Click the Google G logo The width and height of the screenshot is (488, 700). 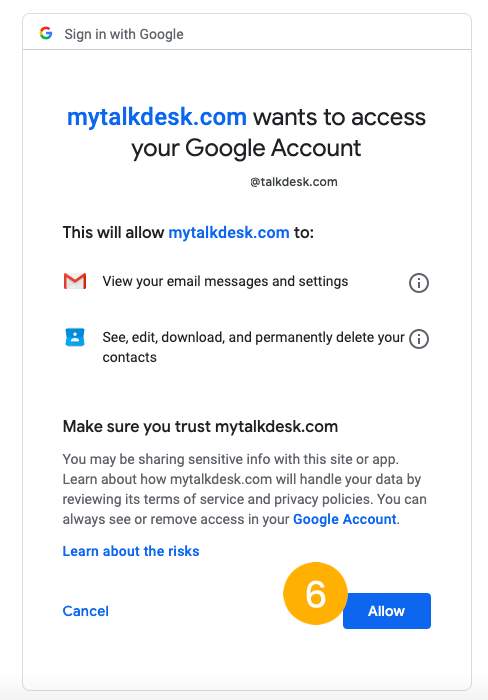[x=46, y=33]
